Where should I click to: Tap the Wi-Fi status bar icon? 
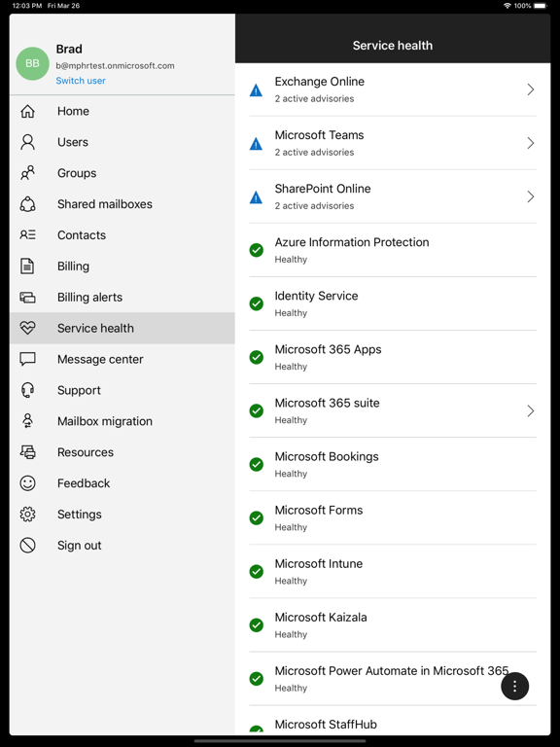point(507,6)
